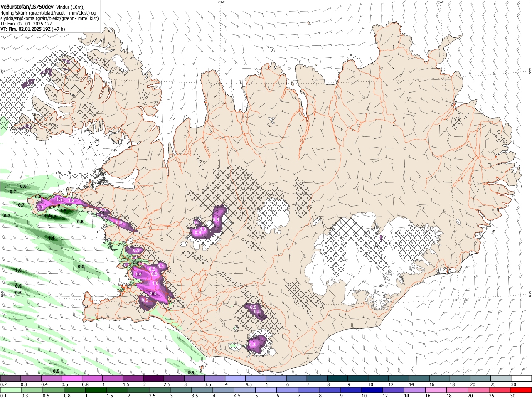Click the mauve swatch between 0.3 and 0.4
Screen dimensions: 532x399
[31, 378]
